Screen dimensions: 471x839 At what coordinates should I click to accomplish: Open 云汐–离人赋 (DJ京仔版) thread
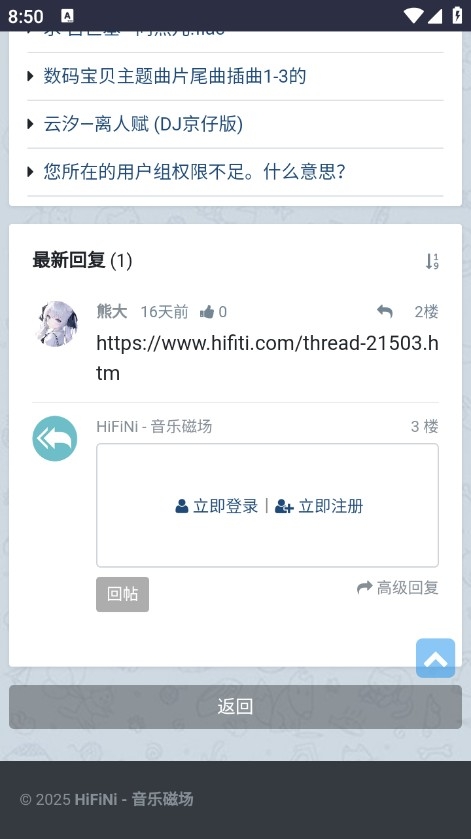pos(143,124)
